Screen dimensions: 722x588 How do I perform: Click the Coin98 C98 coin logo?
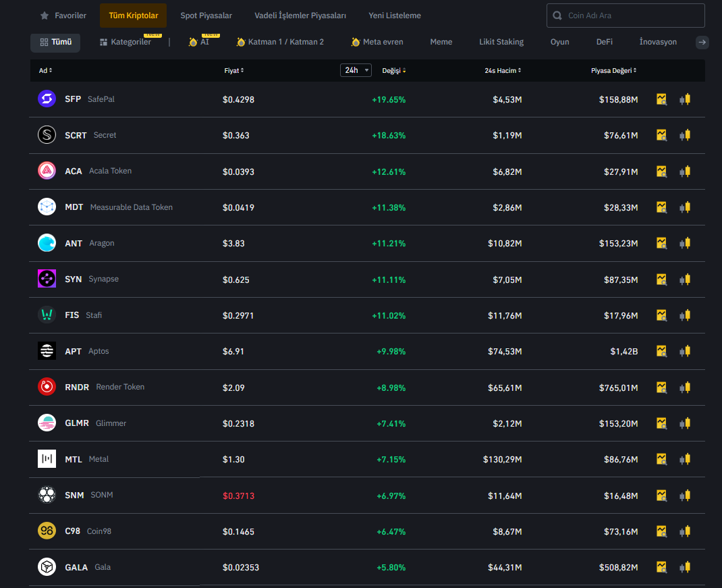(x=47, y=531)
